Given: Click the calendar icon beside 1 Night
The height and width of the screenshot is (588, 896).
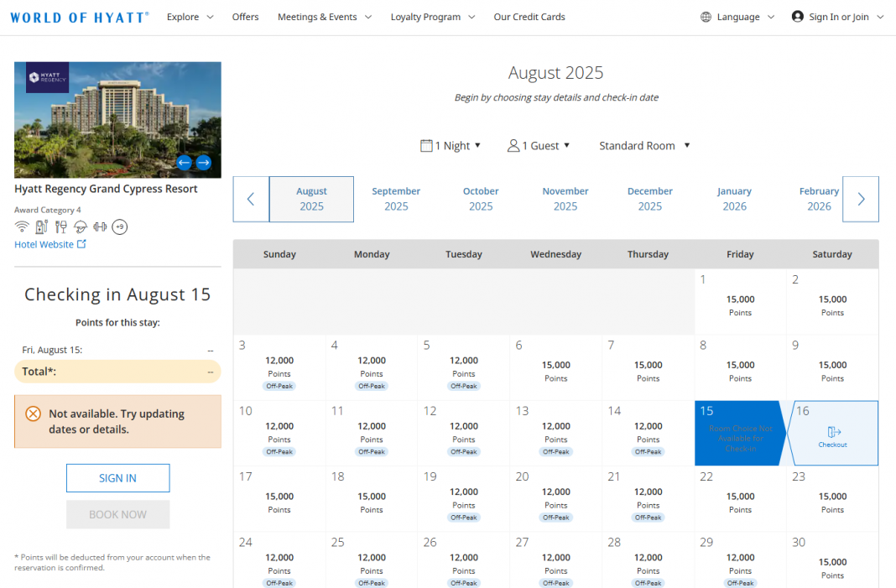Looking at the screenshot, I should pyautogui.click(x=426, y=145).
